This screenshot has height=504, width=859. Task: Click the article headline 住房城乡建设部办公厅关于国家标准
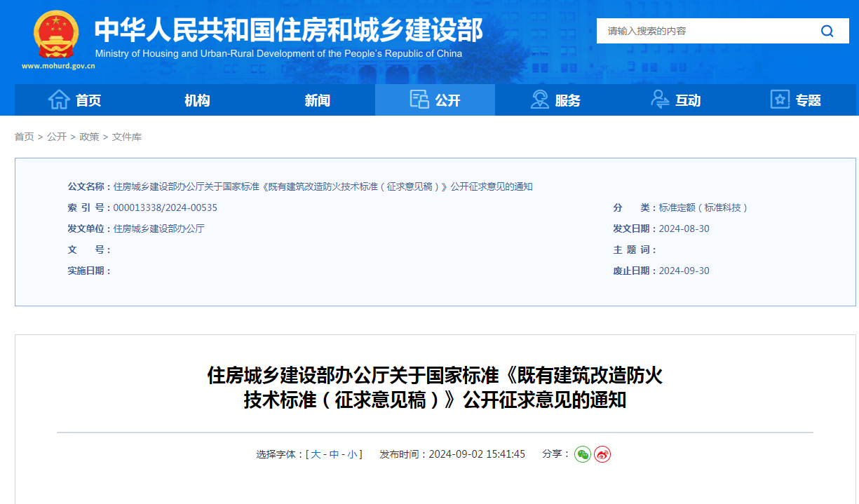click(435, 387)
